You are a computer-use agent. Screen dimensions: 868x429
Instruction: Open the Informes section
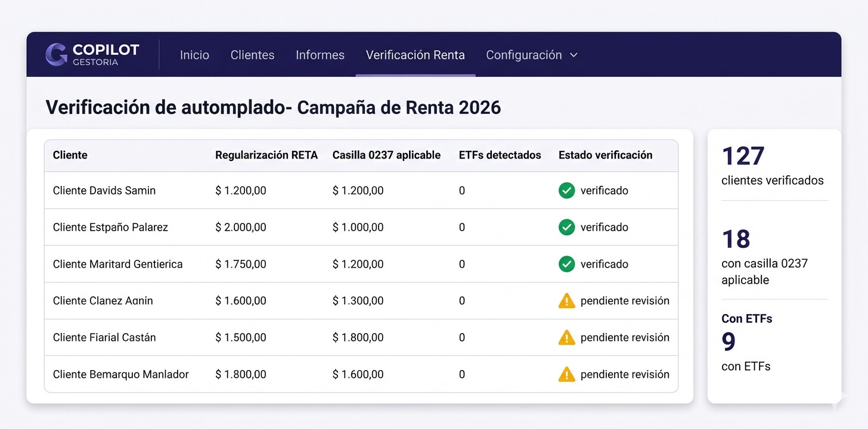coord(320,55)
